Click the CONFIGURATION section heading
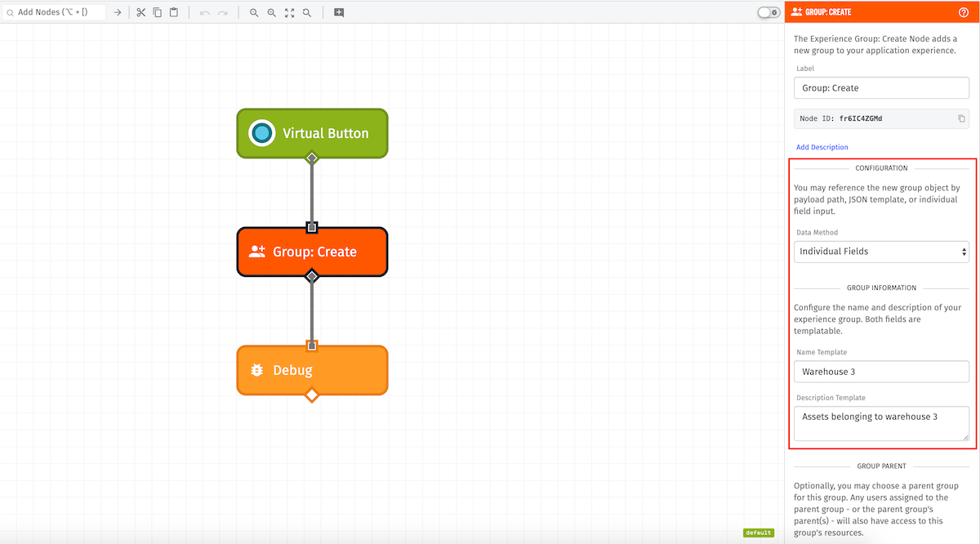This screenshot has width=980, height=544. (881, 168)
